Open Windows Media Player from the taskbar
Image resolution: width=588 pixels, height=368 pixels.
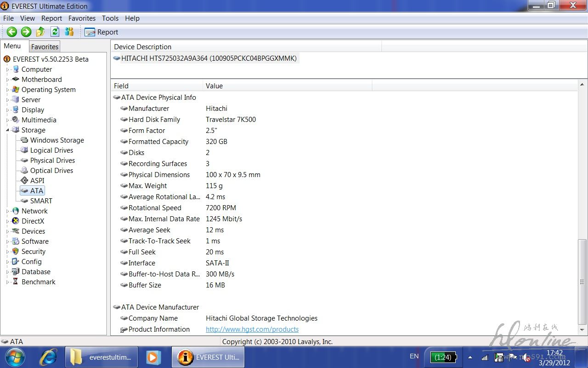click(153, 357)
